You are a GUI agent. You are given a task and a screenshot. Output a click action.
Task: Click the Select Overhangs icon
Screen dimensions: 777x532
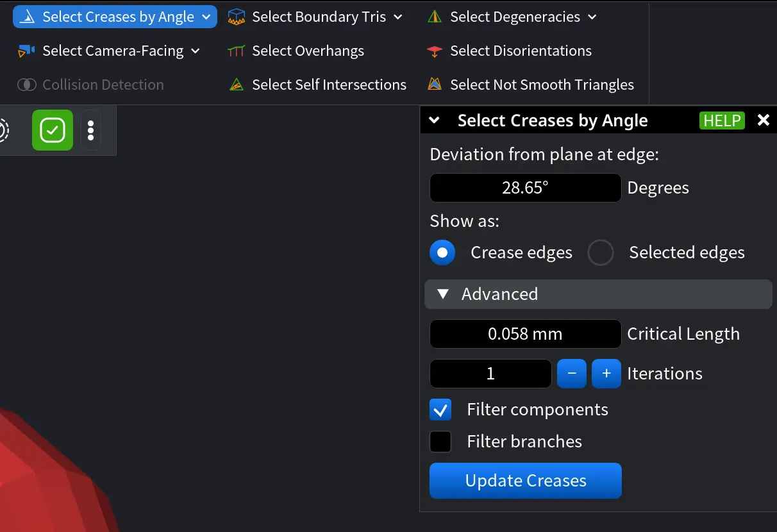click(237, 50)
